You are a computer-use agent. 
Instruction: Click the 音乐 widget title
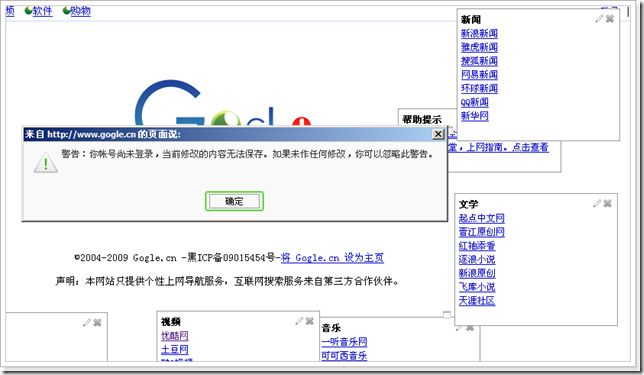pyautogui.click(x=331, y=328)
